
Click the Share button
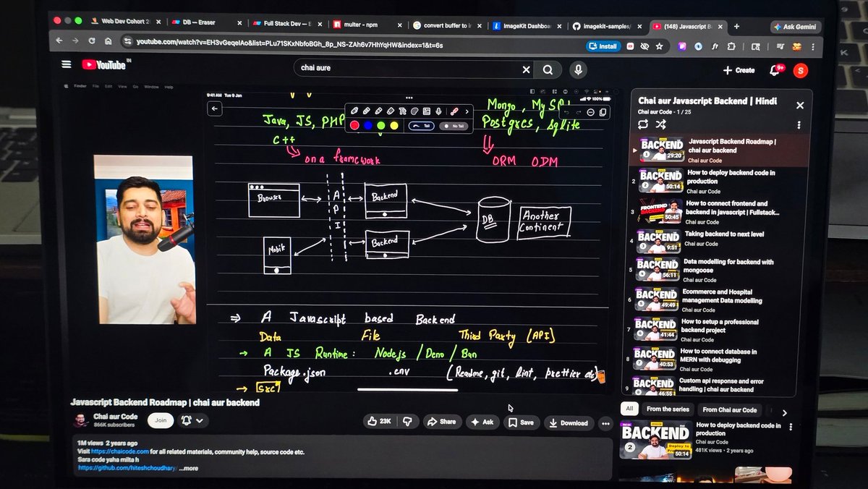(x=441, y=422)
